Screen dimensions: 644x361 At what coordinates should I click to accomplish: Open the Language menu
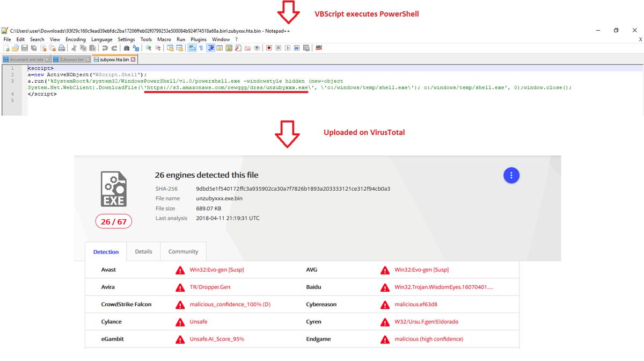pyautogui.click(x=102, y=40)
